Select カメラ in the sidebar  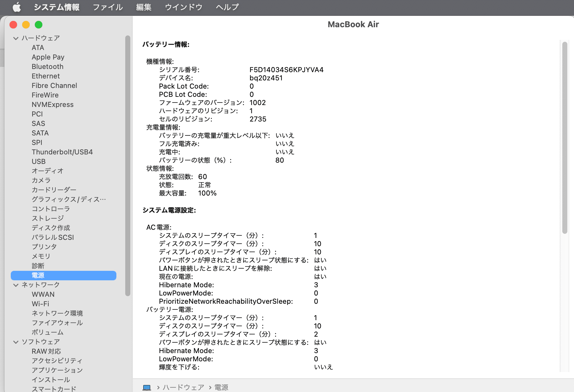coord(41,180)
